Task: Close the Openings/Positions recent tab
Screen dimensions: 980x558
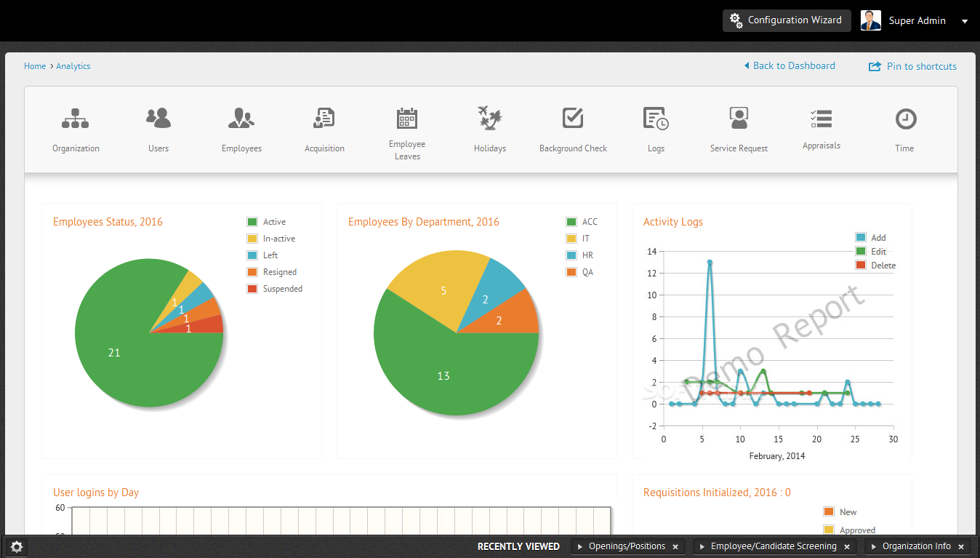Action: 675,547
